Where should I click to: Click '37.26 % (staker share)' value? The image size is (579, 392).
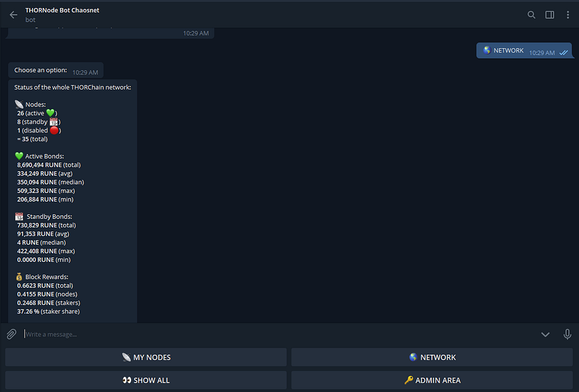click(48, 311)
